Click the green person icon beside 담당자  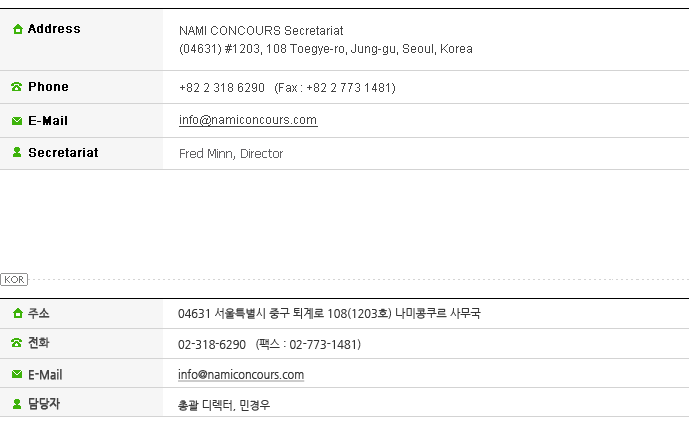click(x=17, y=404)
